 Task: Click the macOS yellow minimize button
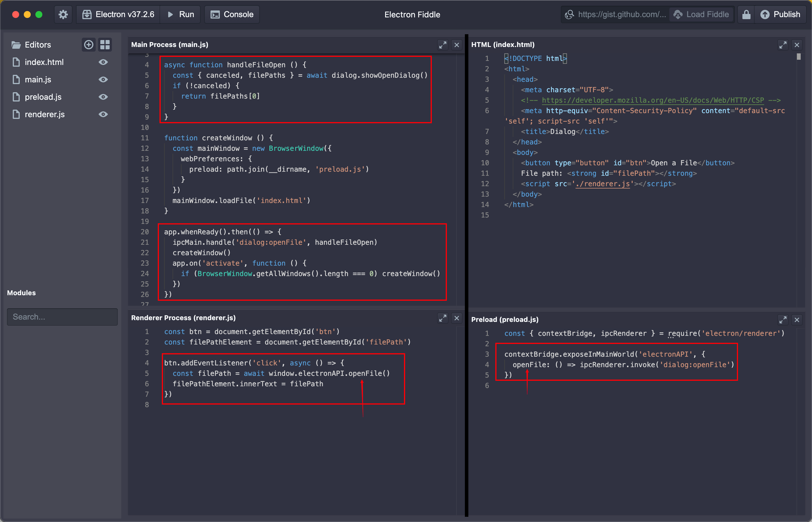tap(27, 14)
